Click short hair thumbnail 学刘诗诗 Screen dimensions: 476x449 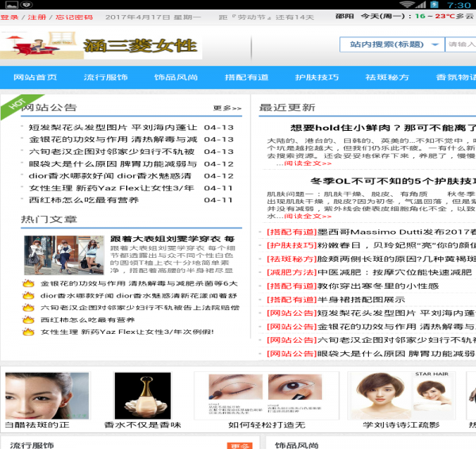(x=401, y=396)
